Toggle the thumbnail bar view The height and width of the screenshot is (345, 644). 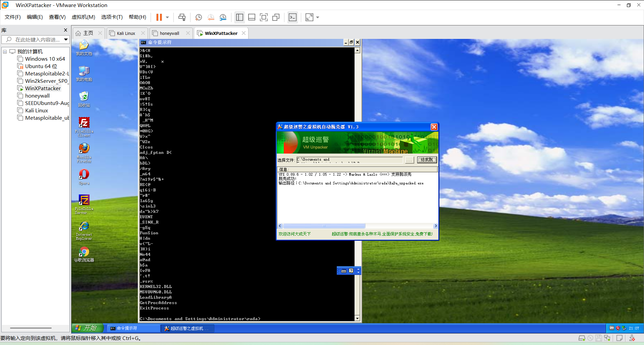tap(252, 17)
